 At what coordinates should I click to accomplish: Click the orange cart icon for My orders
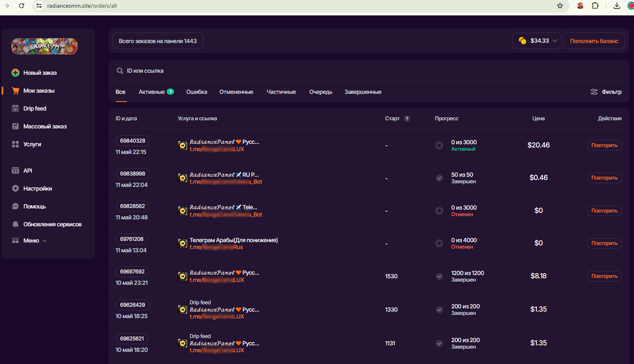coord(15,91)
